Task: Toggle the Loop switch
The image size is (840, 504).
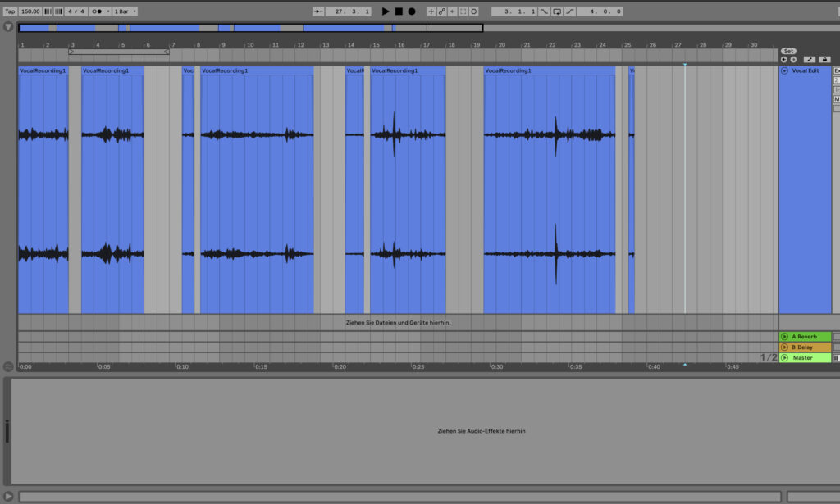Action: pos(557,11)
